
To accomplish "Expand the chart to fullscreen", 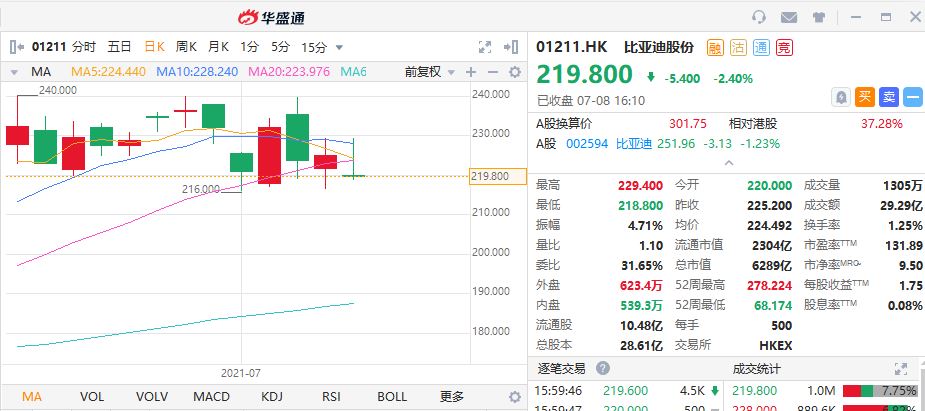I will click(485, 47).
